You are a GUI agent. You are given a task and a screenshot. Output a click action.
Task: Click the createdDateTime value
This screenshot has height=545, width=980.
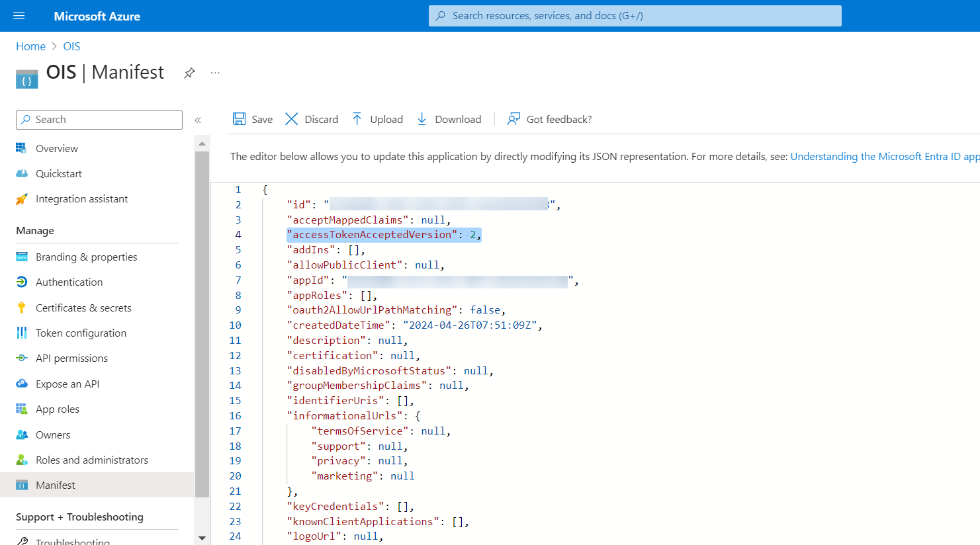[470, 325]
